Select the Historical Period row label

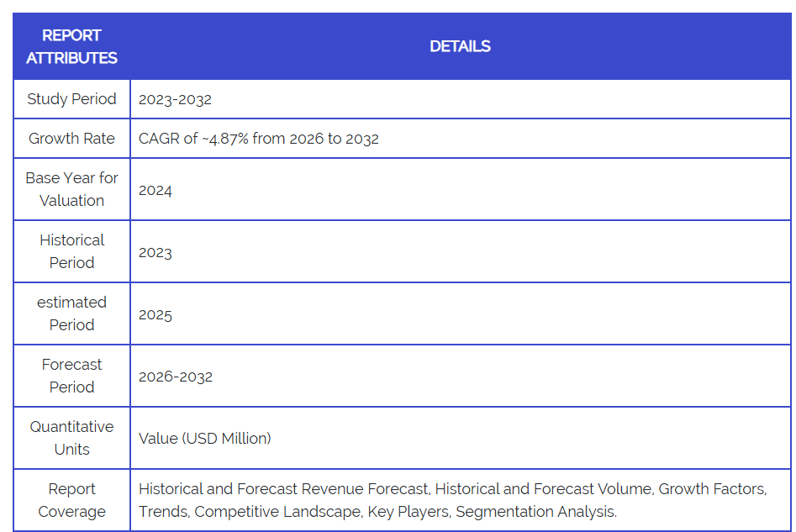(71, 251)
